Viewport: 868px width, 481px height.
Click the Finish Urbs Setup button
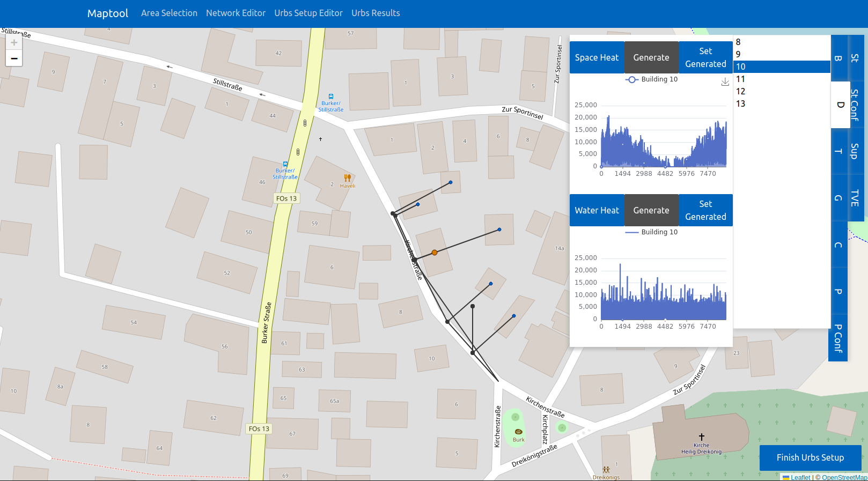tap(810, 457)
